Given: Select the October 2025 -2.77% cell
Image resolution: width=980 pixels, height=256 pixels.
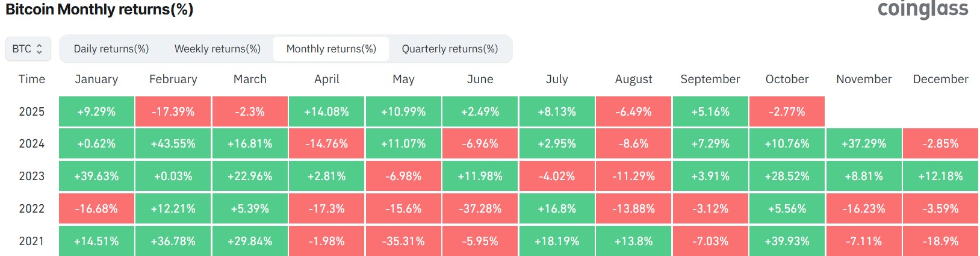Looking at the screenshot, I should click(787, 111).
